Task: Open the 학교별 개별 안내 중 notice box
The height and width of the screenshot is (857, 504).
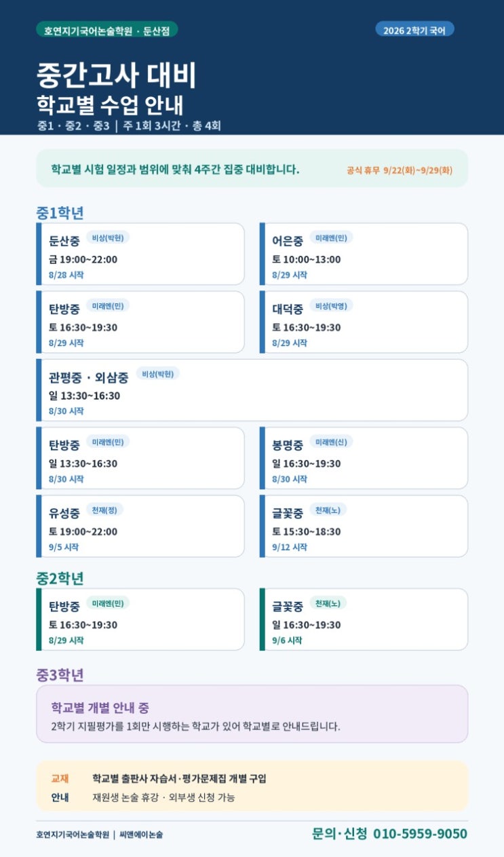Action: [252, 714]
